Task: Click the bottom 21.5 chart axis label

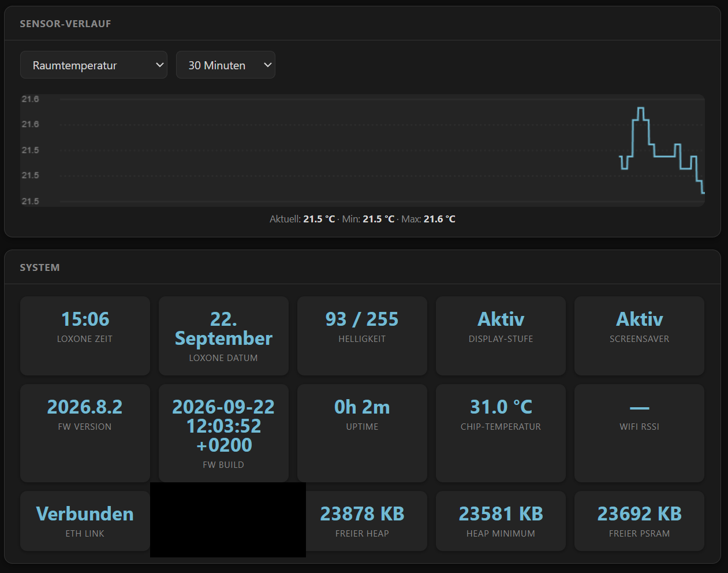Action: [x=30, y=201]
